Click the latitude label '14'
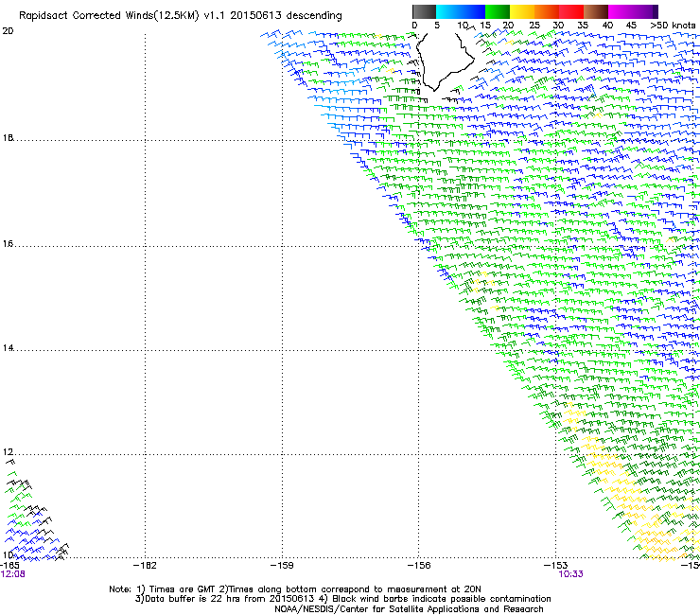The width and height of the screenshot is (700, 615). click(8, 347)
